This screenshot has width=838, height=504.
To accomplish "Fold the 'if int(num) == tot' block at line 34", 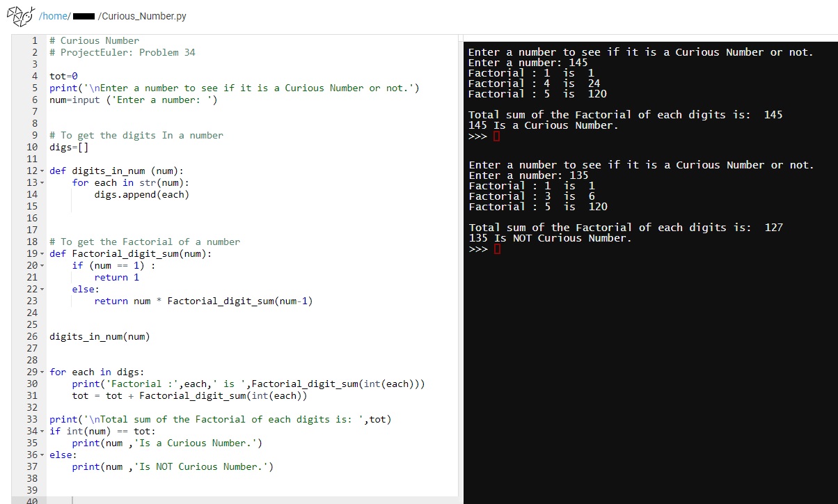I will click(42, 431).
